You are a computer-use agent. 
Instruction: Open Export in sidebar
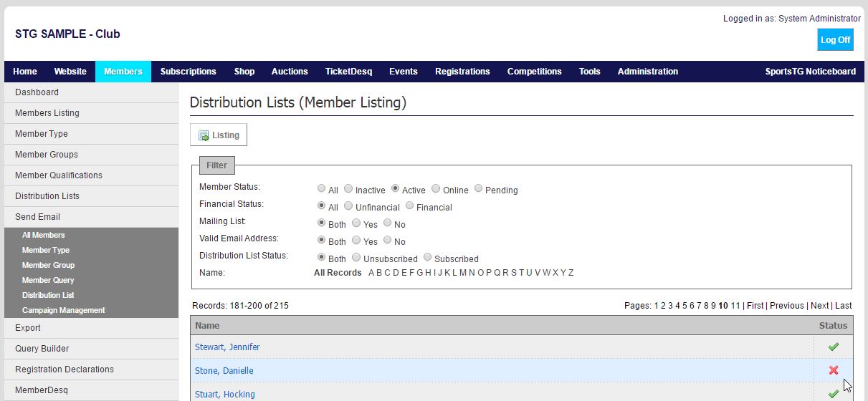(91, 328)
